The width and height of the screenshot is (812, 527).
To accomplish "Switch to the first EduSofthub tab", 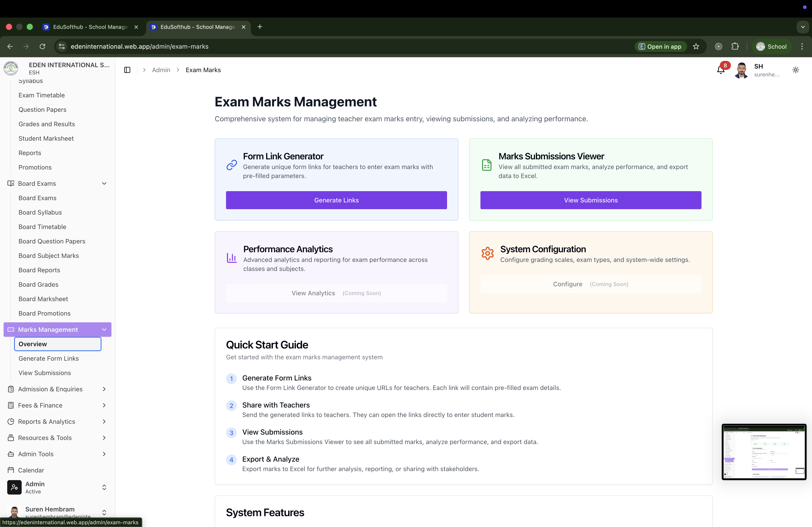I will click(x=90, y=27).
